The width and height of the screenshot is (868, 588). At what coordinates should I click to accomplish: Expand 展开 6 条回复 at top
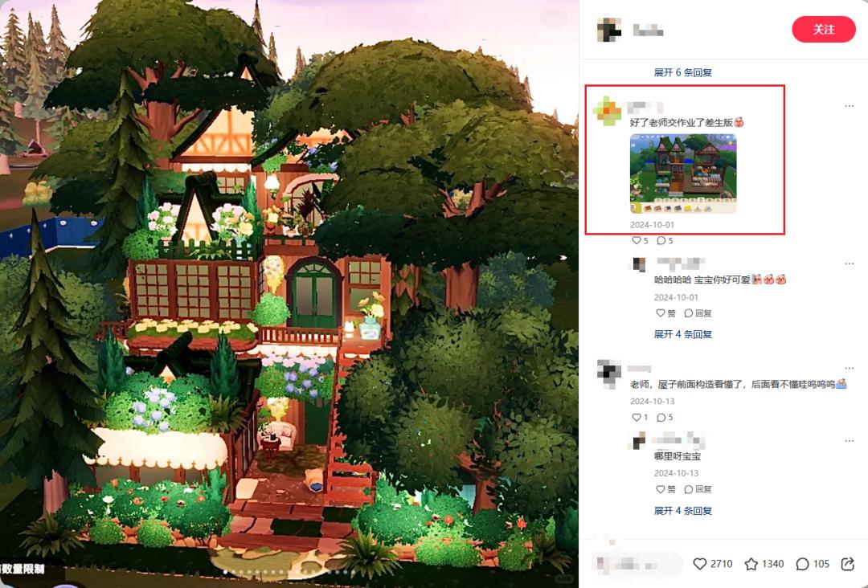(x=682, y=72)
